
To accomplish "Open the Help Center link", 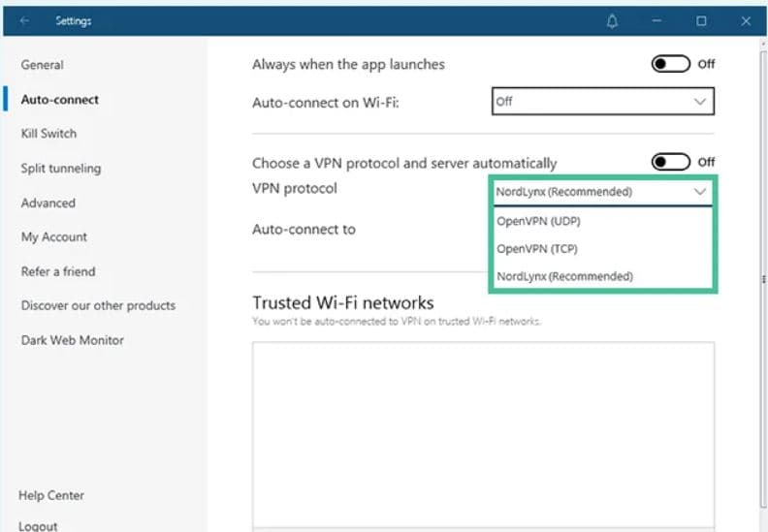I will [51, 495].
